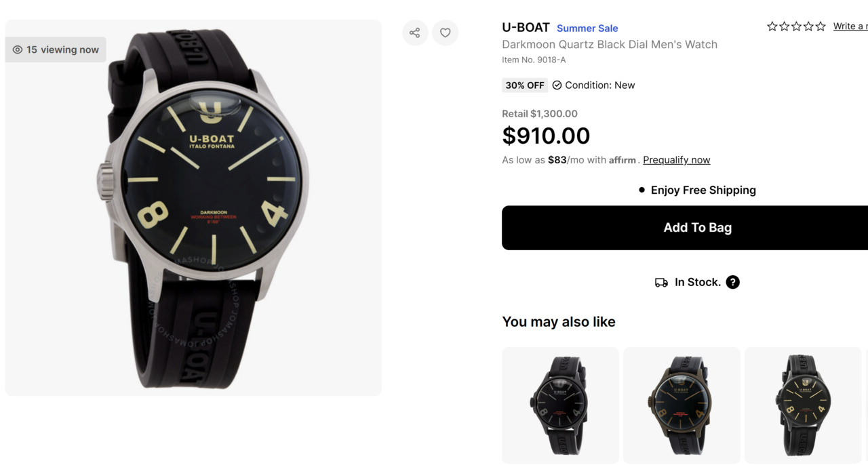
Task: Open the Summer Sale link
Action: point(587,28)
